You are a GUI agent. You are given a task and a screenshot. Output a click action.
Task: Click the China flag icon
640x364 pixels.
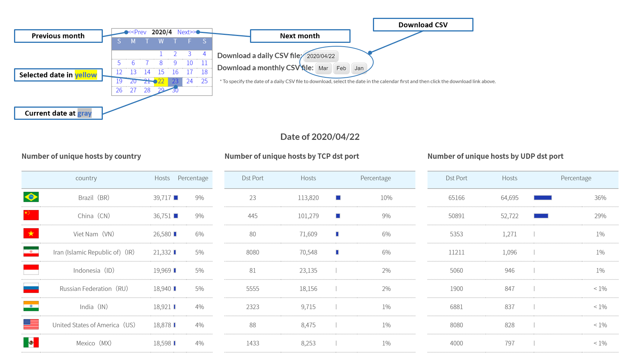click(31, 215)
